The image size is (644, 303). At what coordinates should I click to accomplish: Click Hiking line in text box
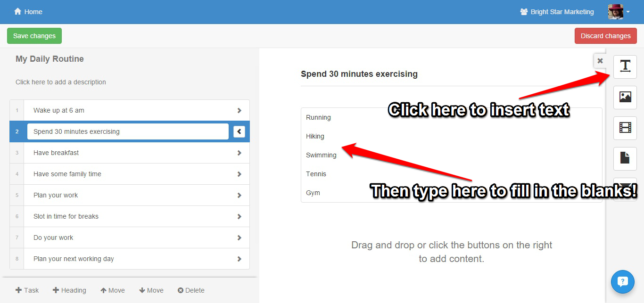315,136
